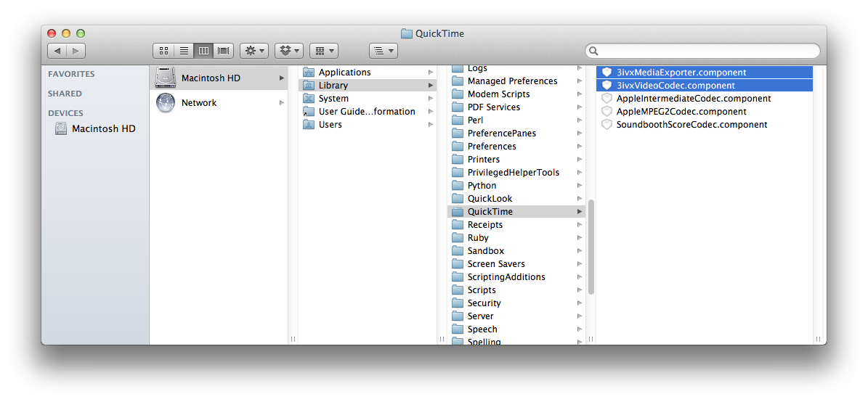The width and height of the screenshot is (868, 402).
Task: Click the Finder search field
Action: tap(705, 51)
